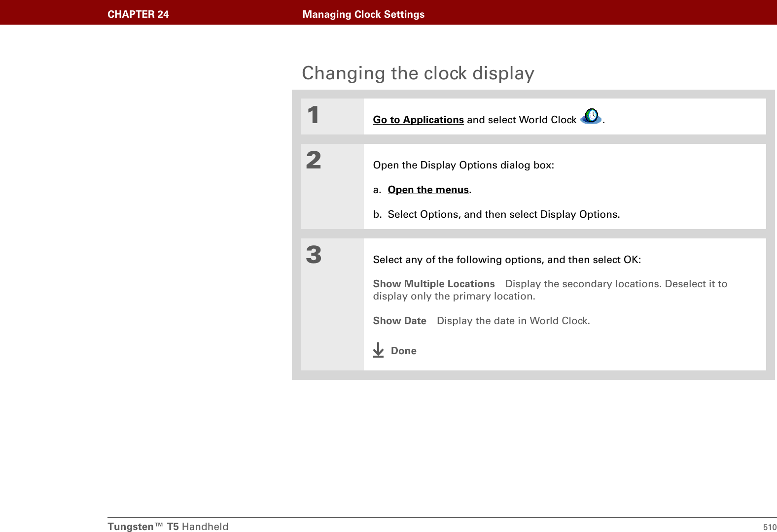Screen dimensions: 777x532
Task: Click the Changing the clock display heading
Action: coord(418,73)
